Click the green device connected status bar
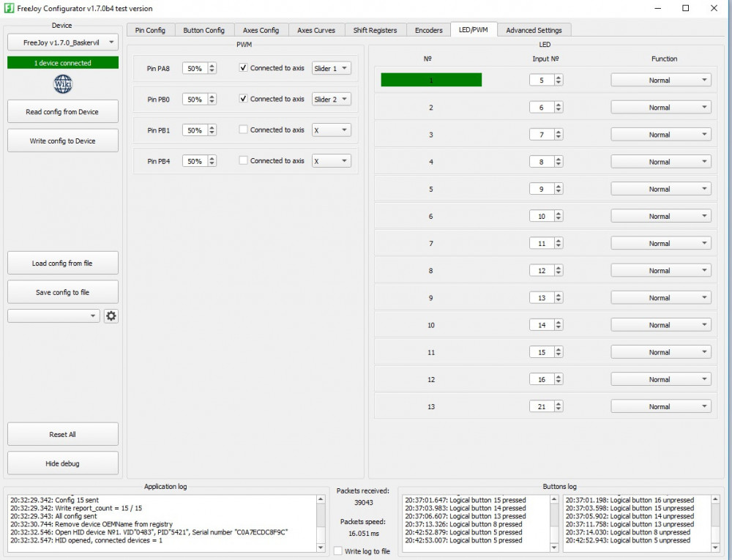This screenshot has height=560, width=732. (x=62, y=62)
